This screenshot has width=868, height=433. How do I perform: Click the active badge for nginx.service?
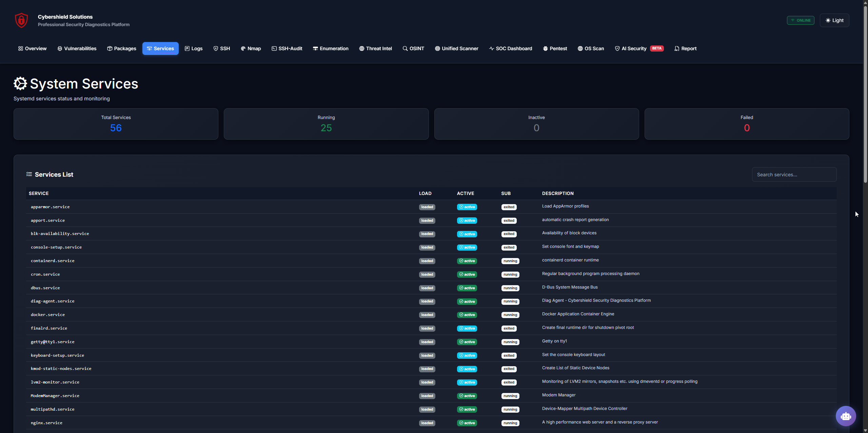pyautogui.click(x=467, y=423)
